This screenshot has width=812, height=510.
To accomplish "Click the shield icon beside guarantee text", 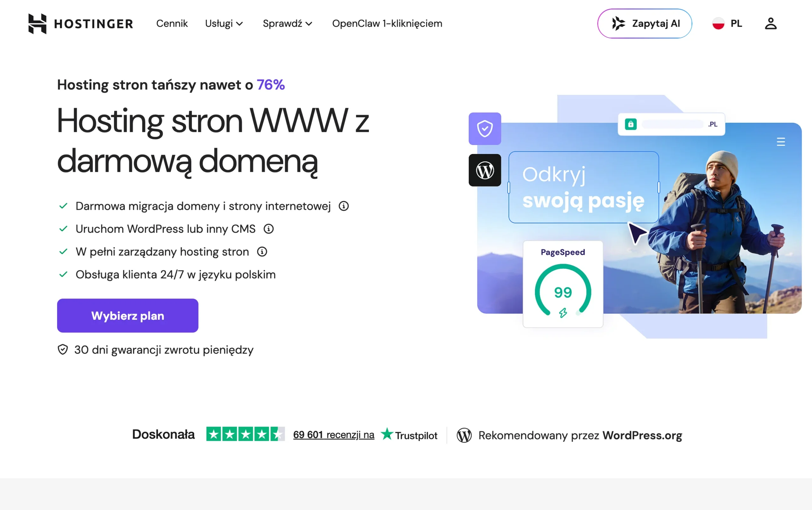I will 63,350.
